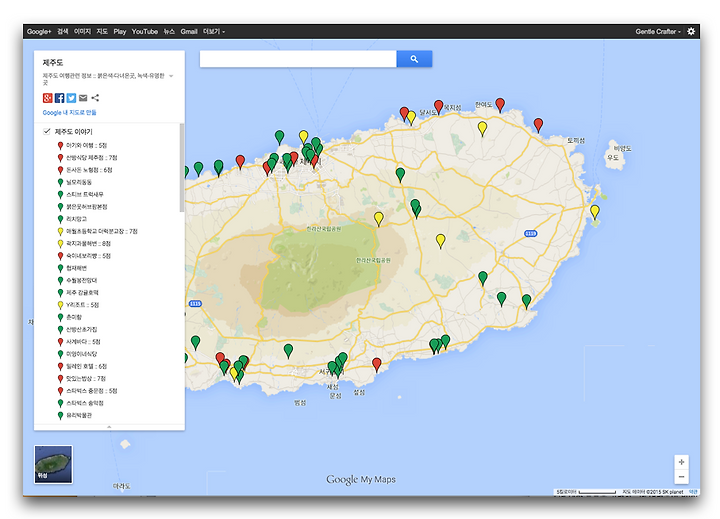
Task: Click the green pin of 유리박물관 in the list
Action: pos(60,416)
